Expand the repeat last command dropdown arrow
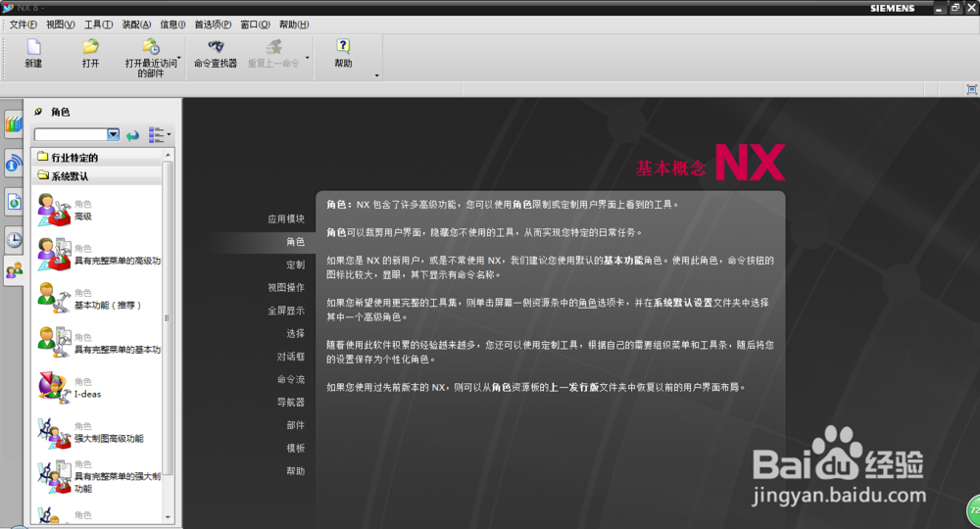980x529 pixels. point(307,58)
